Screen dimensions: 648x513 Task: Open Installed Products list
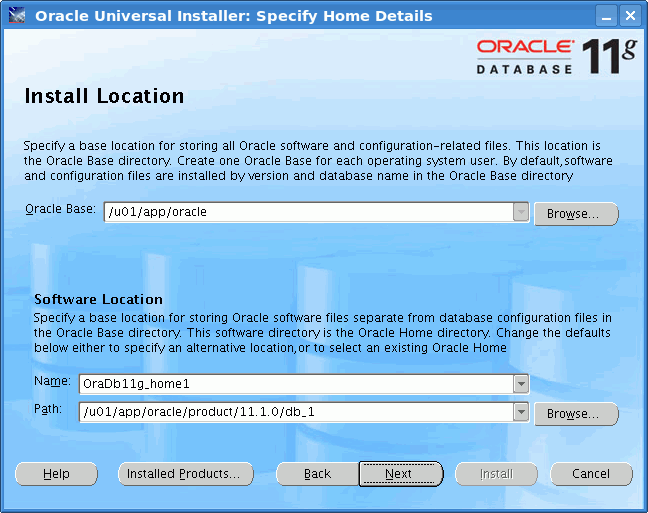[x=186, y=474]
